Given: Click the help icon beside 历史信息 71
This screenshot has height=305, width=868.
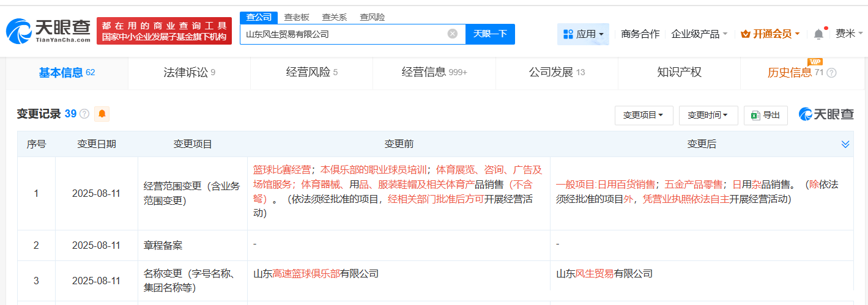Looking at the screenshot, I should (x=831, y=73).
